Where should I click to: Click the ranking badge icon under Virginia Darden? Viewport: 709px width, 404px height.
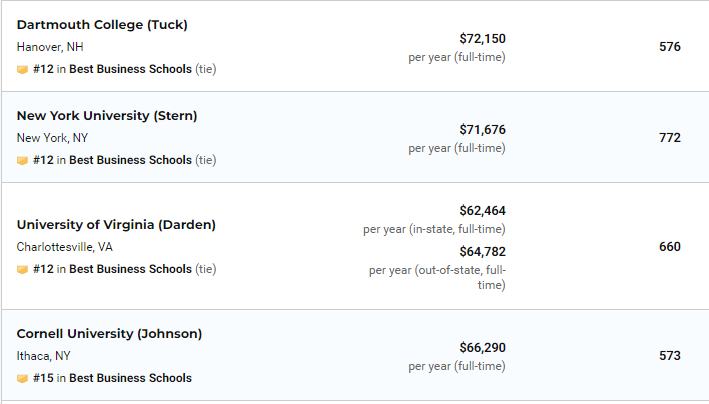click(22, 270)
